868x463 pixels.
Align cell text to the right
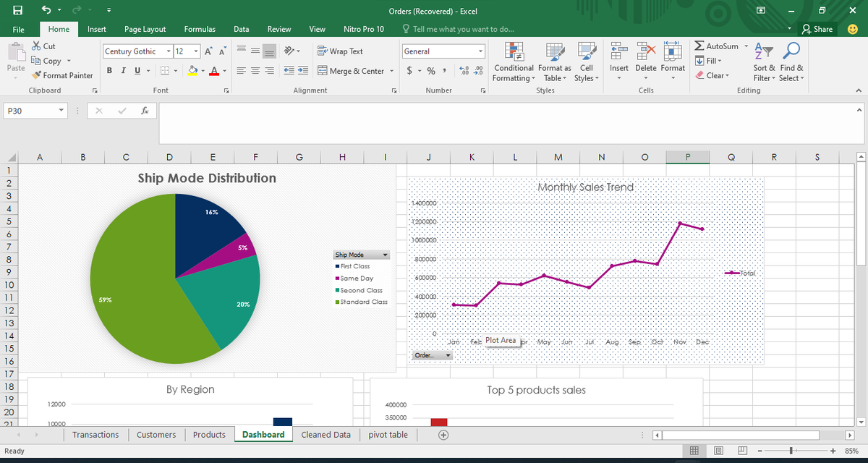[x=268, y=71]
